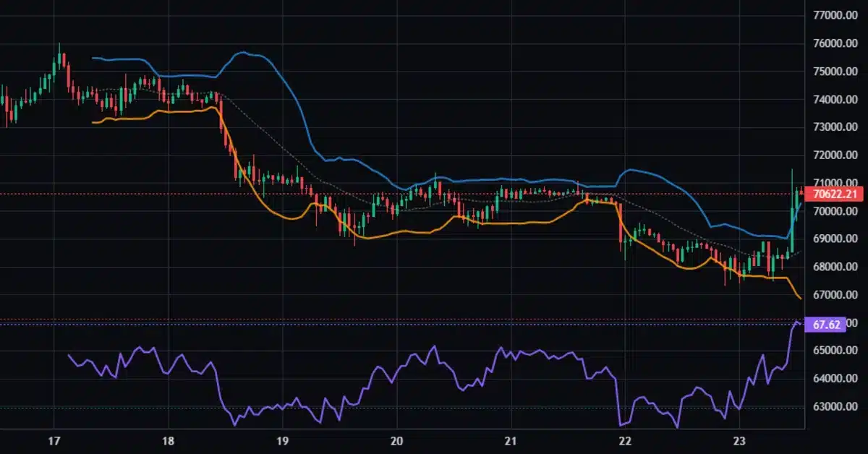Viewport: 868px width, 454px height.
Task: Select the 23 date at axis right end
Action: (739, 441)
